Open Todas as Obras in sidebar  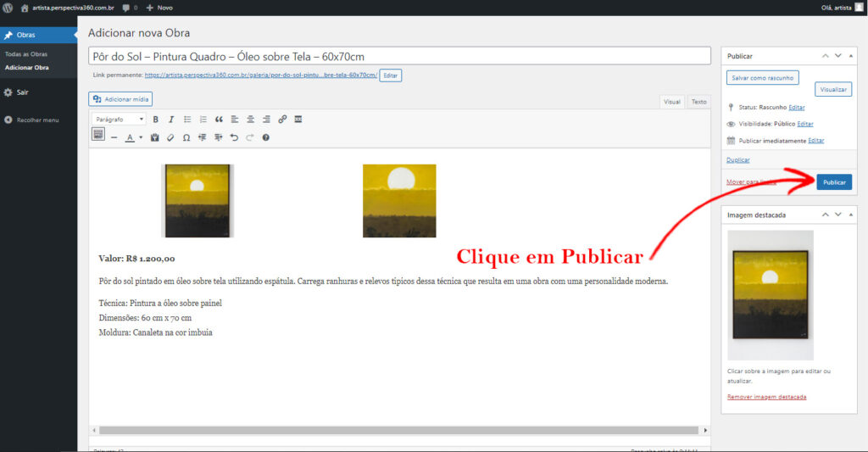coord(26,54)
